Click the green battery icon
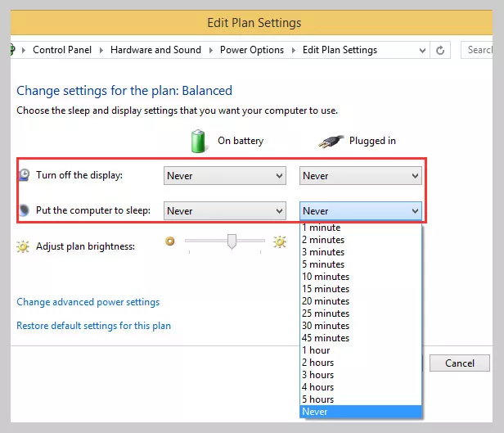The image size is (504, 433). pos(198,141)
